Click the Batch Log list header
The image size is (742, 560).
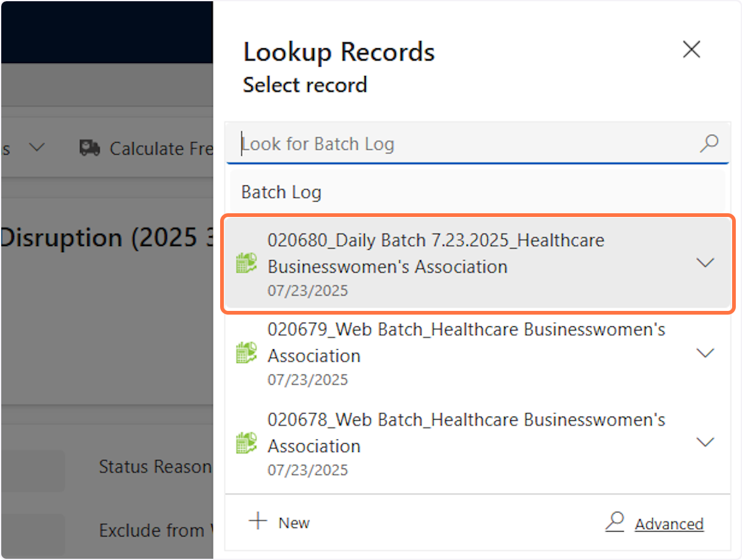coord(281,192)
